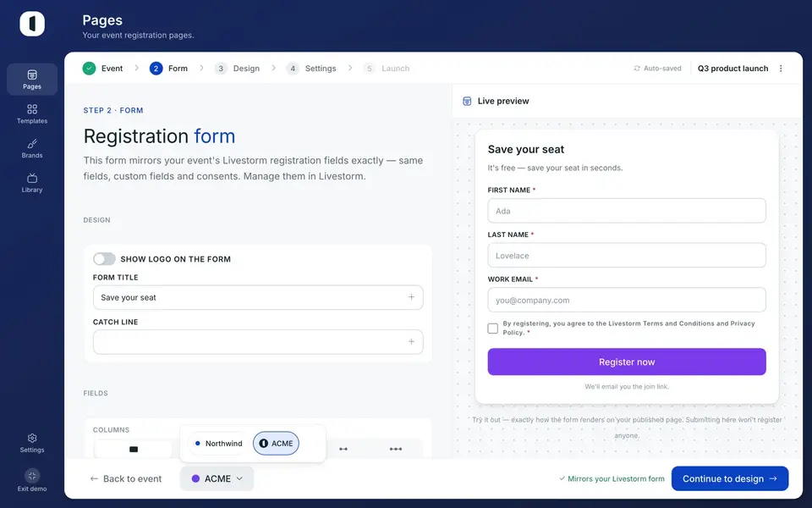The width and height of the screenshot is (812, 508).
Task: Click the Work email field in preview
Action: click(627, 300)
